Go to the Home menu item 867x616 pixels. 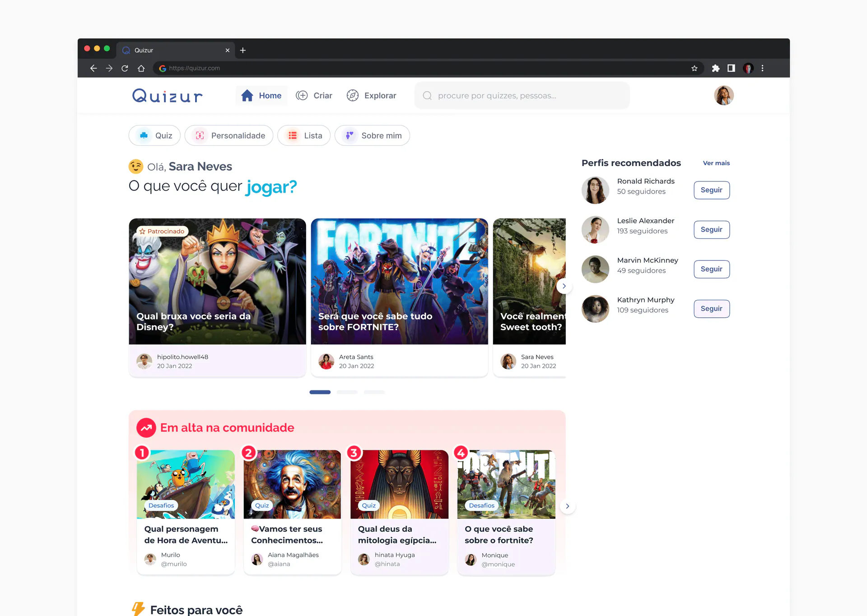tap(261, 96)
